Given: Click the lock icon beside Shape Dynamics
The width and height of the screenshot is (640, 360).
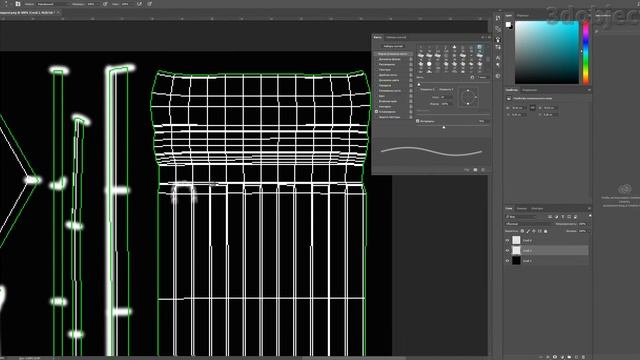Looking at the screenshot, I should (x=411, y=59).
